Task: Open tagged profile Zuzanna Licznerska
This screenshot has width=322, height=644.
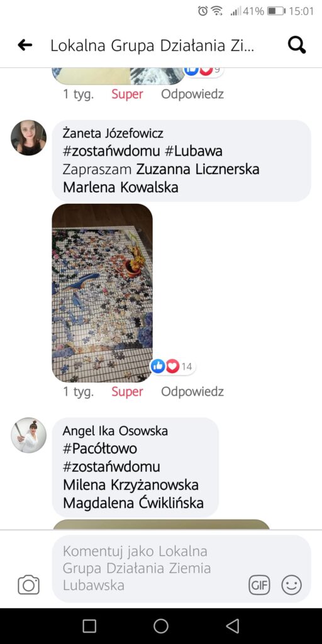Action: [197, 169]
